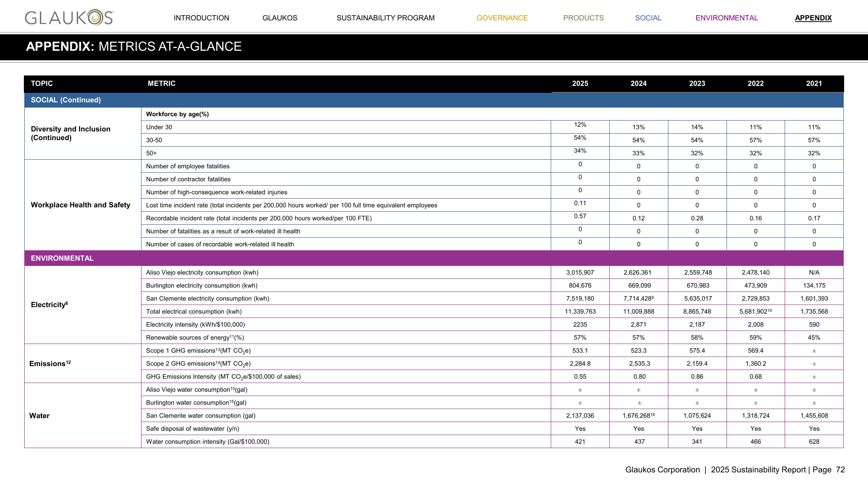Click water consumption intensity value 628
The height and width of the screenshot is (488, 868).
point(814,442)
